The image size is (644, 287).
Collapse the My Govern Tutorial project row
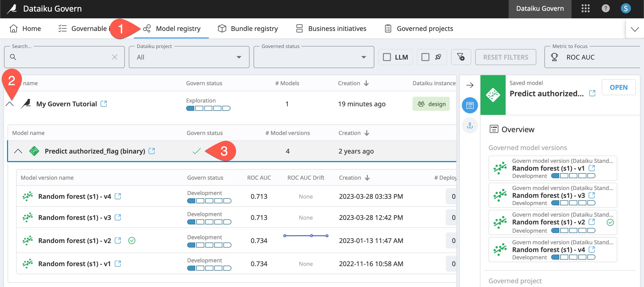click(x=10, y=104)
